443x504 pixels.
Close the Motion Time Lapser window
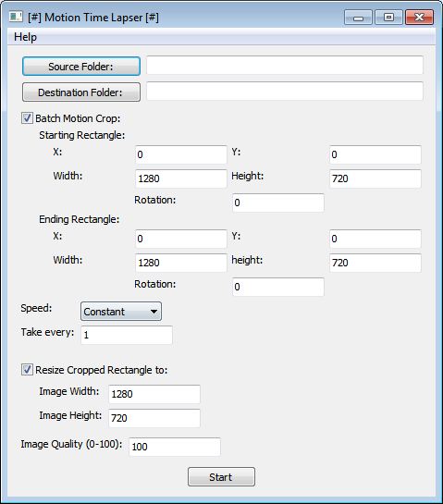[419, 18]
